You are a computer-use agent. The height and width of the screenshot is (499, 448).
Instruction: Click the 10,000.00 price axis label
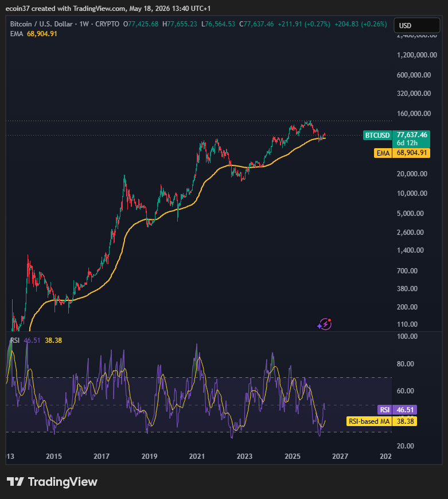tap(412, 194)
